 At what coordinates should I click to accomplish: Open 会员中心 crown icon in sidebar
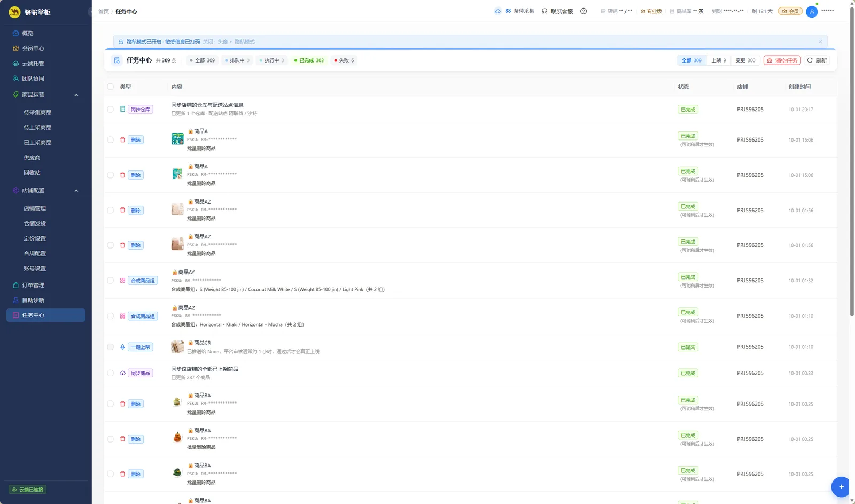[x=15, y=48]
